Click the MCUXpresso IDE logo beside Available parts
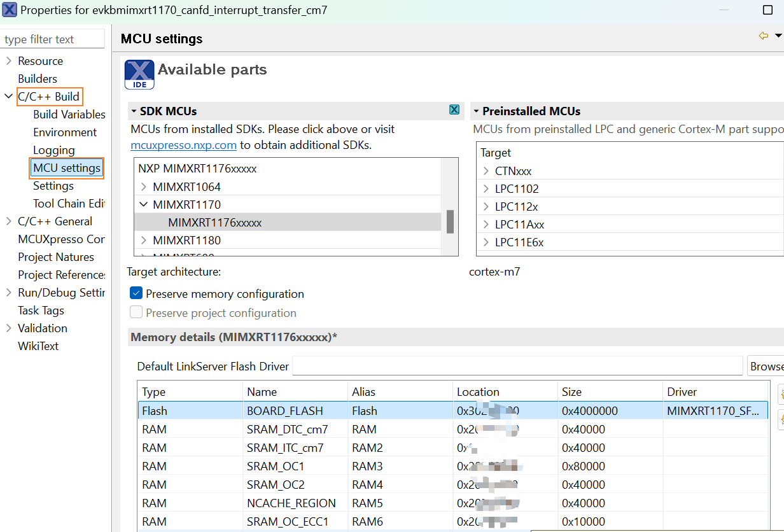Viewport: 784px width, 532px height. (139, 74)
